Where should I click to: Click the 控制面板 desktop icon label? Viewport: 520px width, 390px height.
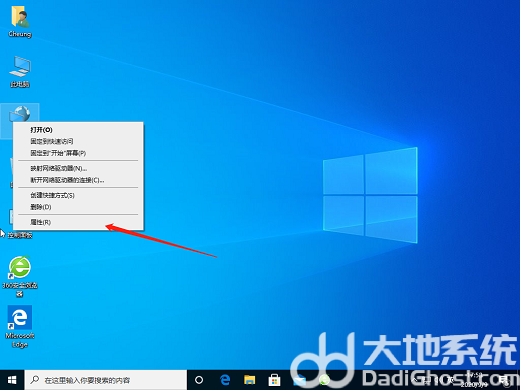20,235
